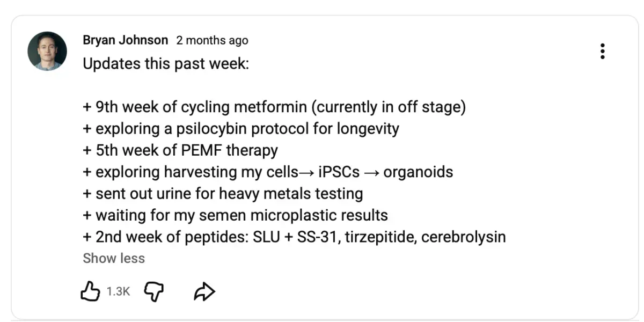Collapse the comment with Show less
The width and height of the screenshot is (644, 322).
pos(114,258)
